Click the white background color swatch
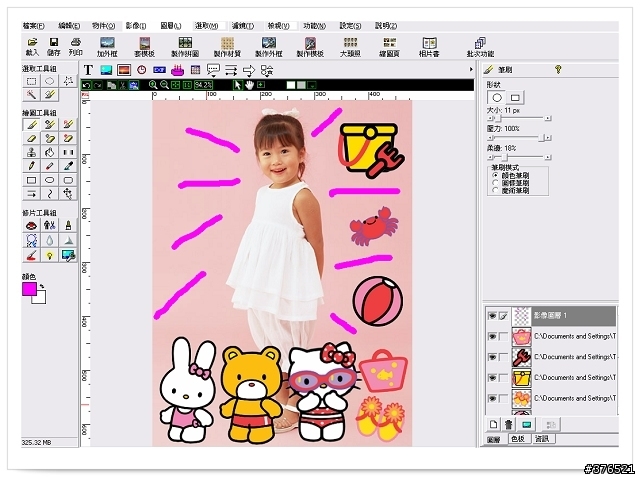 [40, 298]
